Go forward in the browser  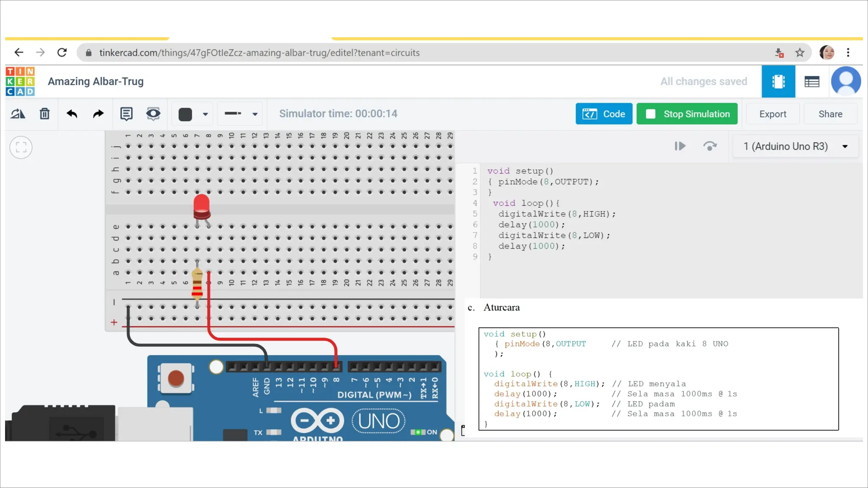pyautogui.click(x=40, y=53)
